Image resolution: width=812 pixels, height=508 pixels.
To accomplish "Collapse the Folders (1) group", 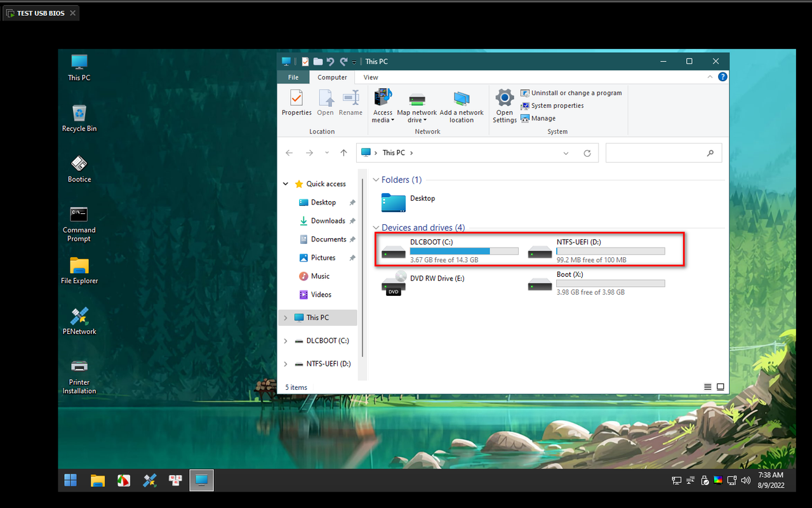I will click(x=376, y=180).
